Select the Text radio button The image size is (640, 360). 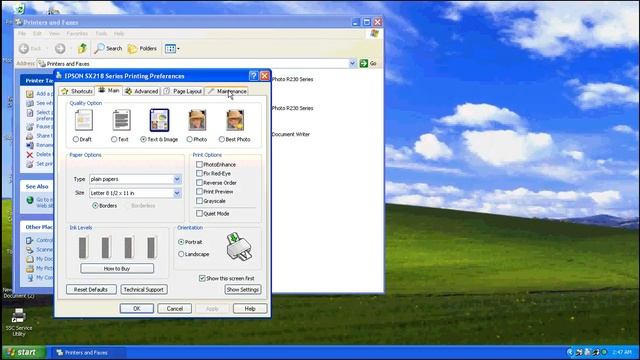click(x=114, y=139)
